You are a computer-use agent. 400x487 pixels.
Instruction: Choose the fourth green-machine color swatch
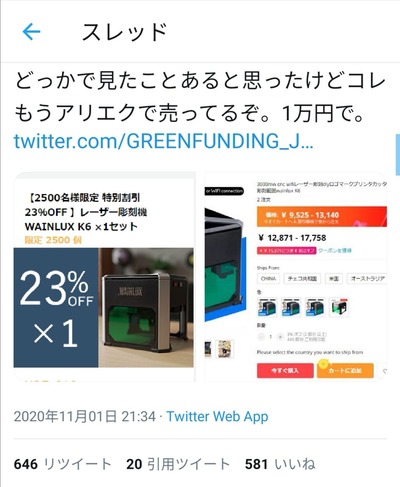click(x=339, y=307)
